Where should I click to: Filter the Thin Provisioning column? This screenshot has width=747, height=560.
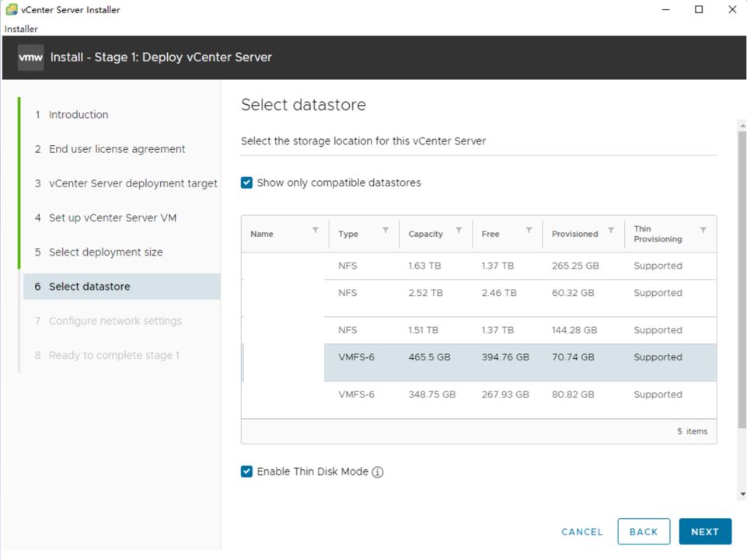tap(703, 231)
